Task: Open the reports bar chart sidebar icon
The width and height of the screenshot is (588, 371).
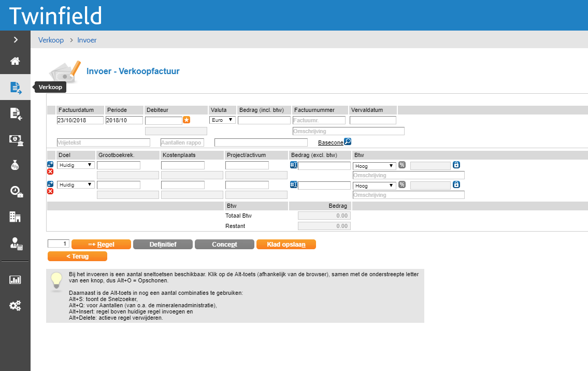Action: (x=15, y=280)
